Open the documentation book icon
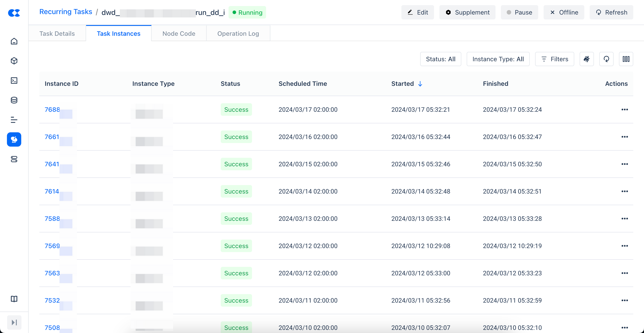This screenshot has width=644, height=333. click(x=14, y=299)
